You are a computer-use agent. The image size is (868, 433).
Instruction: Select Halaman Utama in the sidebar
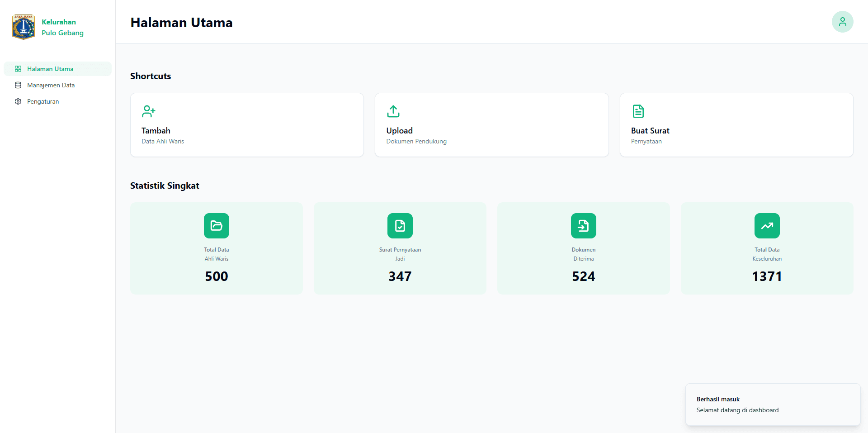click(x=50, y=69)
